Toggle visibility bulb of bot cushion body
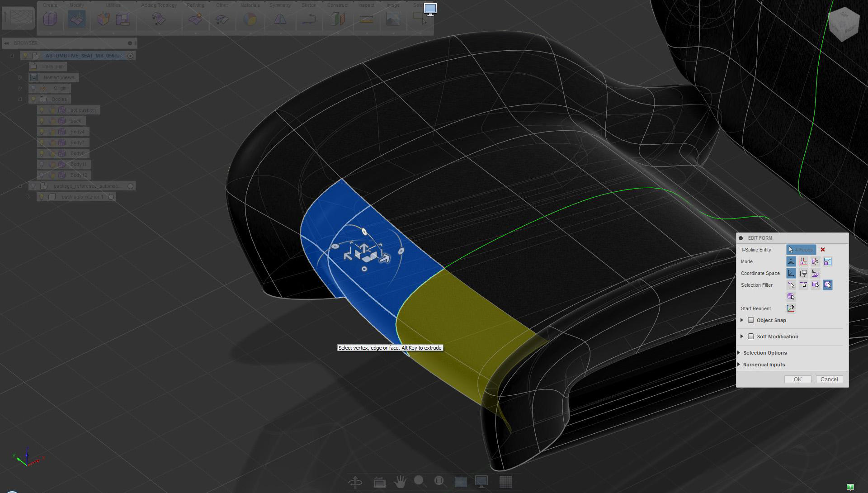The width and height of the screenshot is (868, 493). click(42, 110)
